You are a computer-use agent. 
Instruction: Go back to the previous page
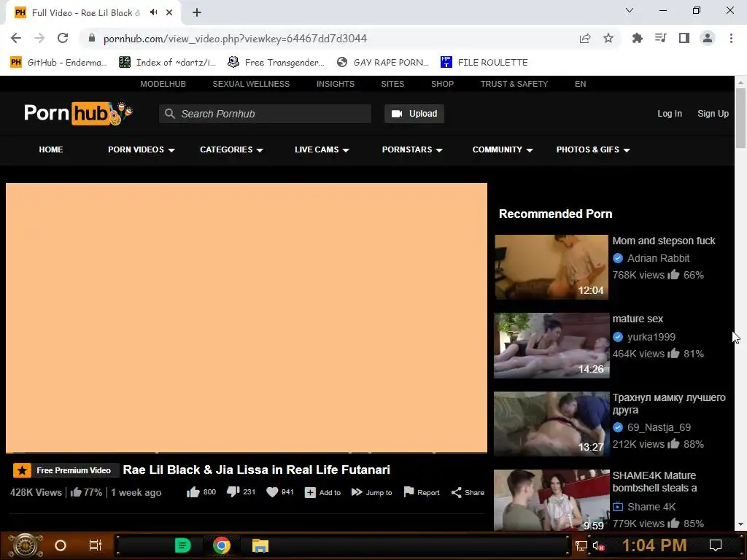[x=16, y=38]
